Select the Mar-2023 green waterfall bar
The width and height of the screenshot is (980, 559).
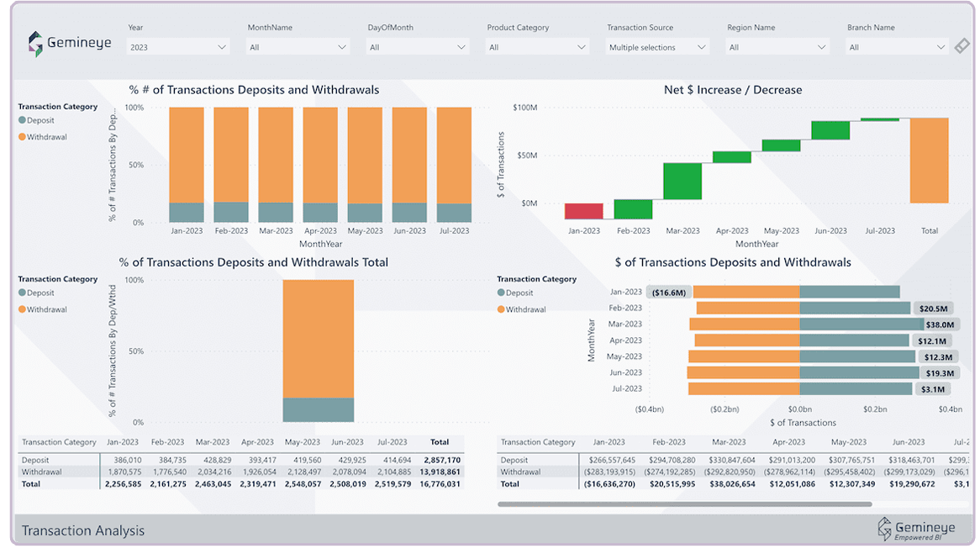click(682, 181)
